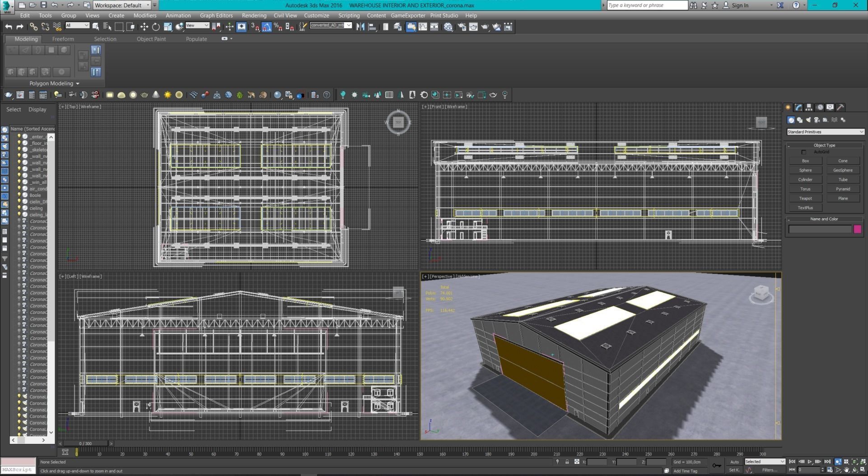Click the Geometry category icon in Create panel
This screenshot has width=868, height=476.
[x=791, y=120]
